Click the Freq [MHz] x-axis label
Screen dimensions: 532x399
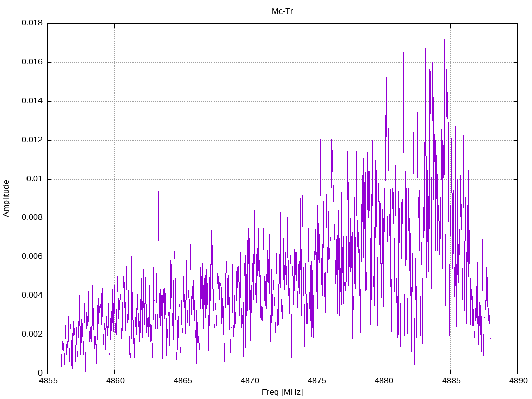point(282,392)
